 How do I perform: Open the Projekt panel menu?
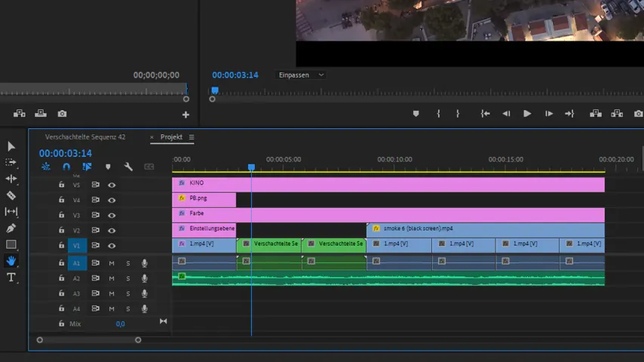192,137
